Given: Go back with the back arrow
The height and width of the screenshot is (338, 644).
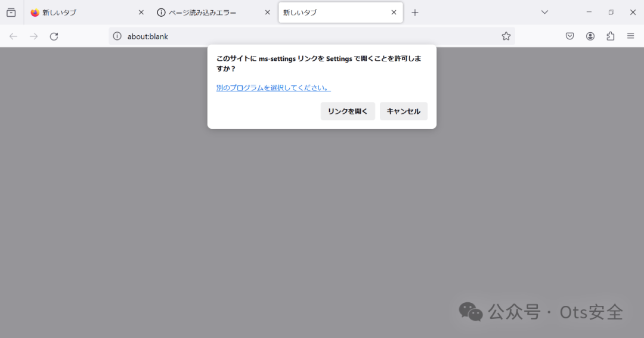Looking at the screenshot, I should [x=13, y=36].
